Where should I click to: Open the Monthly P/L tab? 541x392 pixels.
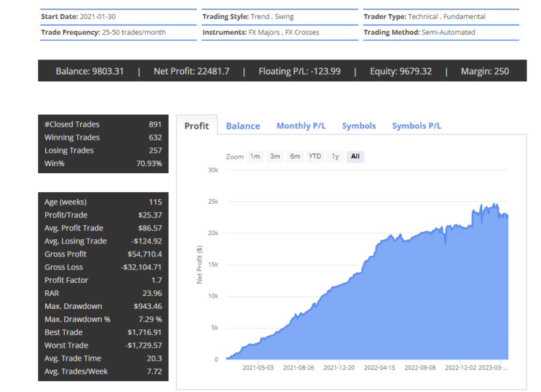[301, 125]
